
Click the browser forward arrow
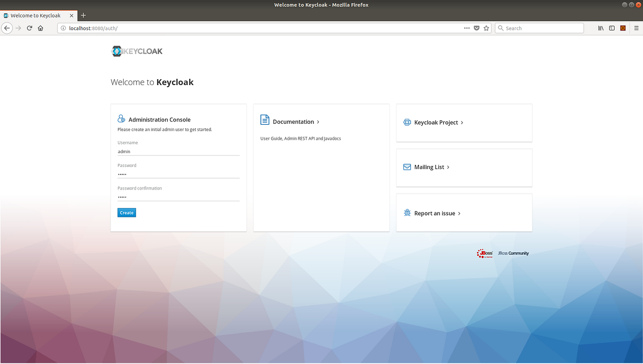tap(19, 28)
